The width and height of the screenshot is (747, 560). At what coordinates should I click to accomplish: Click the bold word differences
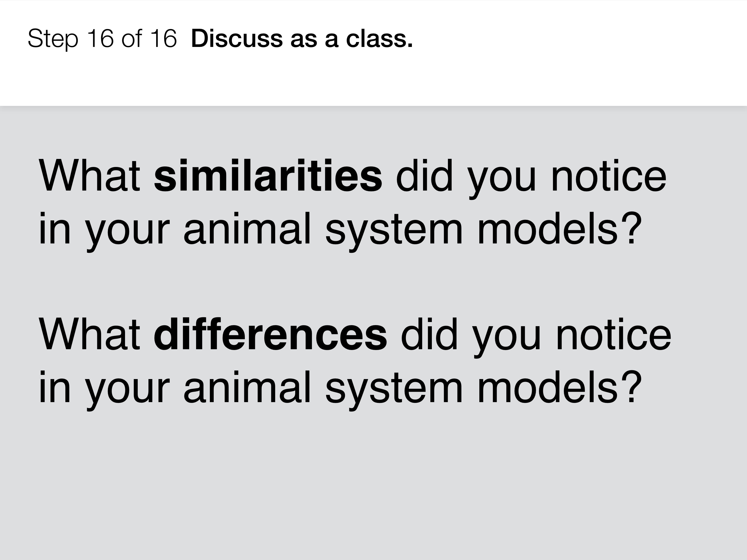coord(271,334)
